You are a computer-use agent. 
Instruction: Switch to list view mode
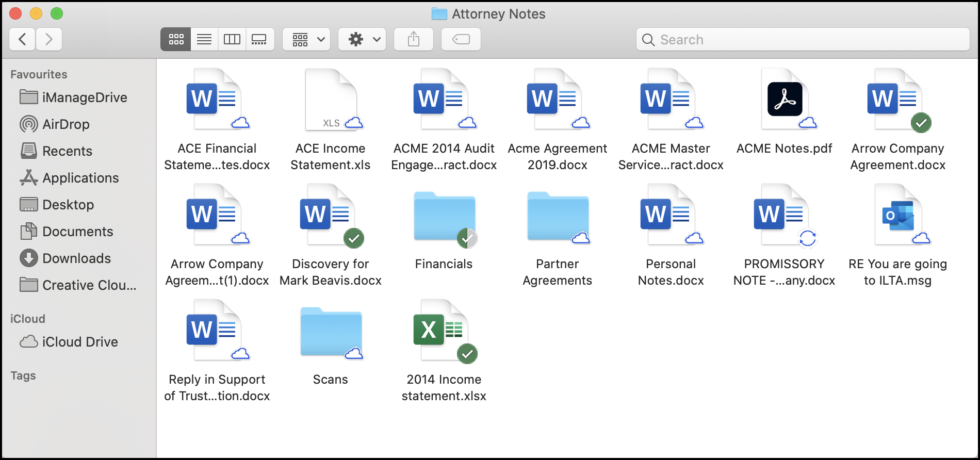tap(204, 39)
